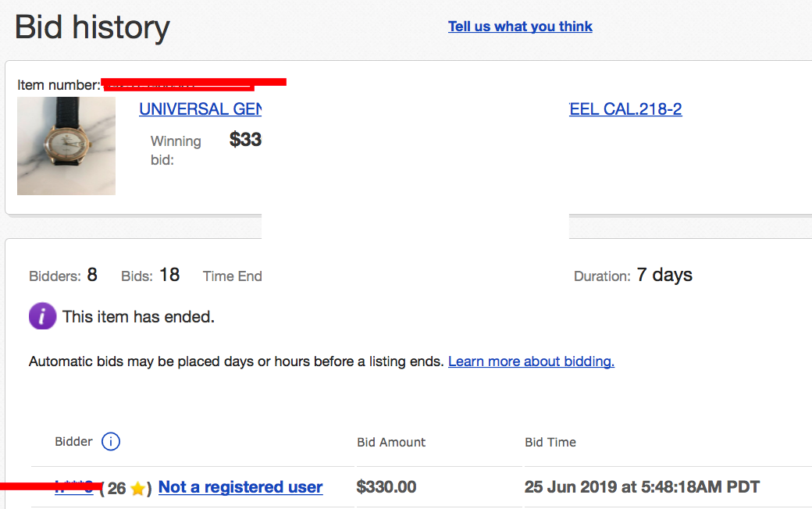
Task: Click the Bid Amount column header
Action: point(391,443)
